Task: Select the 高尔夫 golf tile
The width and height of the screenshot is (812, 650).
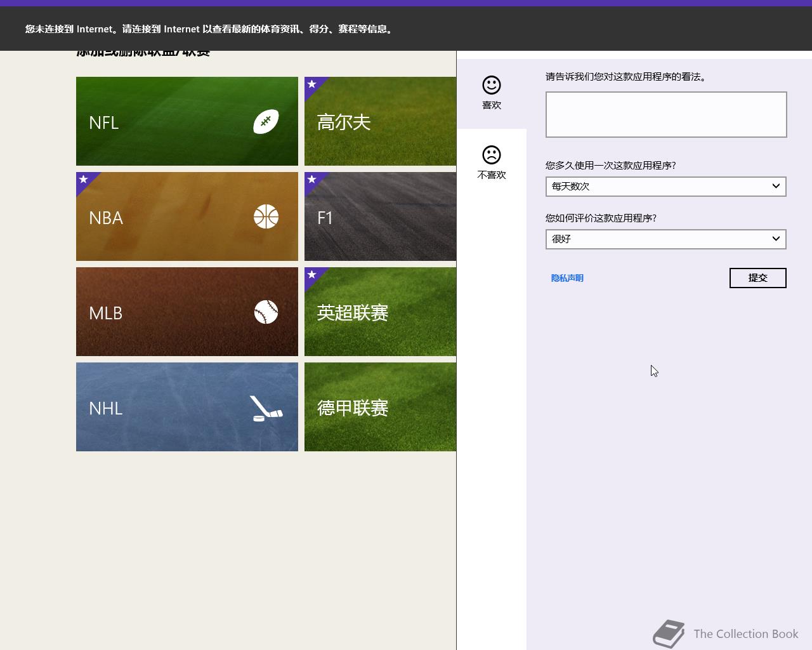Action: 381,121
